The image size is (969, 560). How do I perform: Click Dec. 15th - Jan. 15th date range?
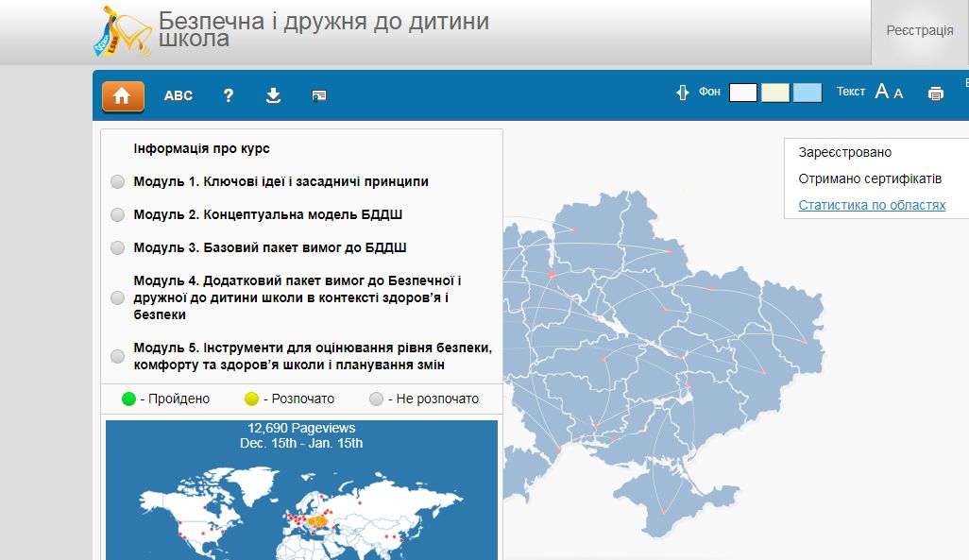click(x=301, y=443)
